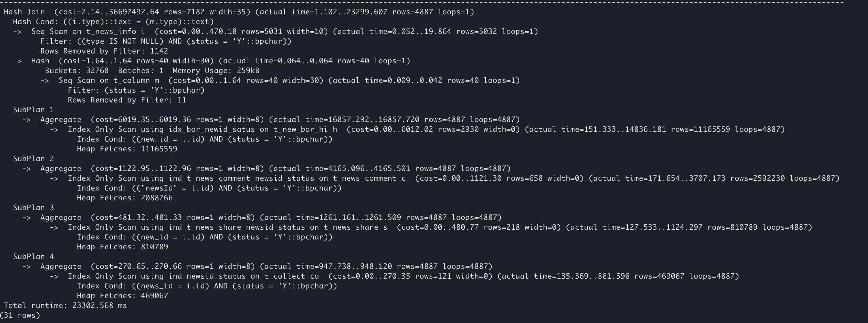Click arrow before t_news_share Index Only Scan
Viewport: 868px width, 323px height.
click(x=54, y=227)
